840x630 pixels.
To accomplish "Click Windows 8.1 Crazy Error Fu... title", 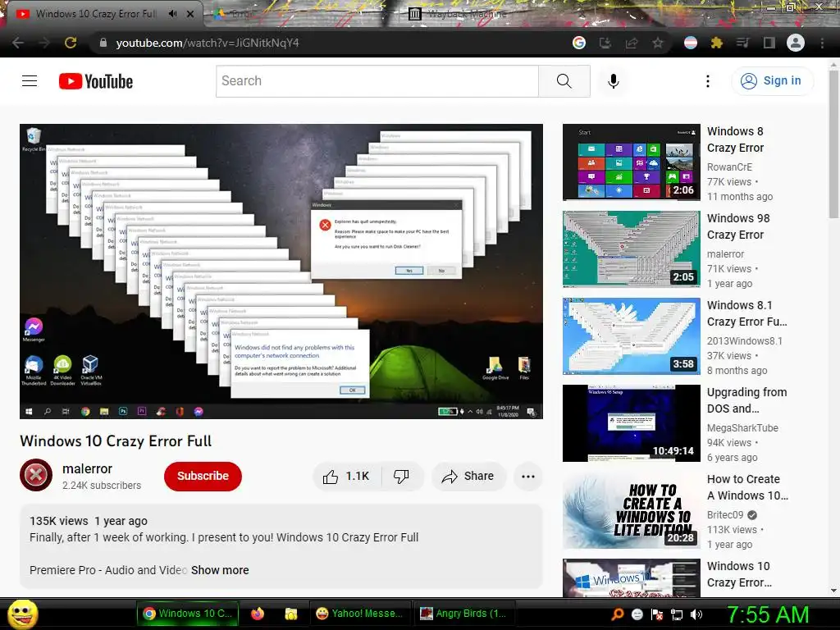I will point(746,313).
